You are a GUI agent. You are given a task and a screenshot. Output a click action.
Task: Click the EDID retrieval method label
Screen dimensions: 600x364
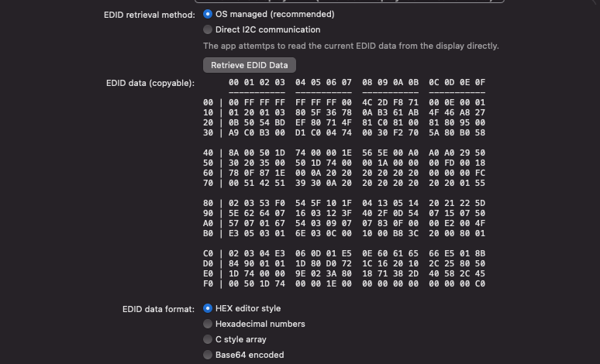(x=150, y=15)
